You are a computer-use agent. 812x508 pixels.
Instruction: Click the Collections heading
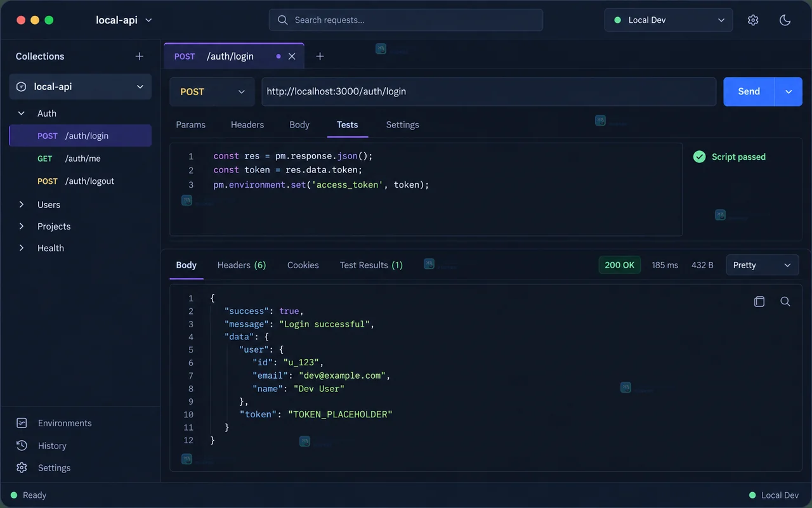coord(40,56)
